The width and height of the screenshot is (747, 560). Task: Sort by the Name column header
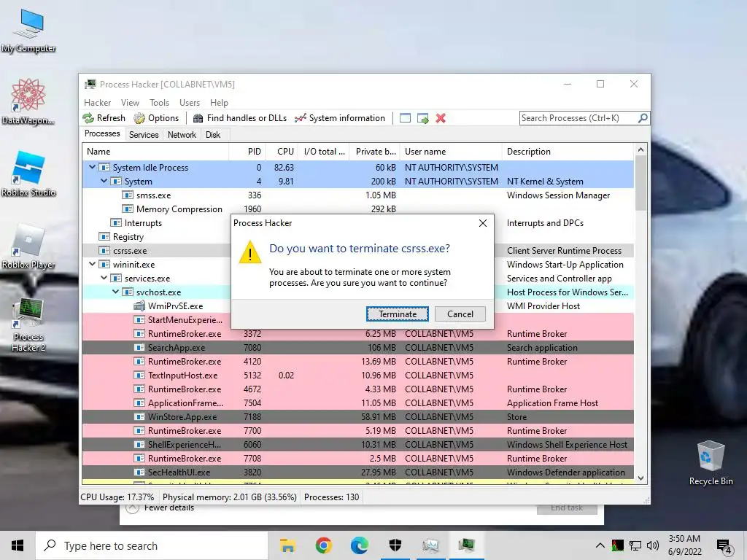[155, 152]
